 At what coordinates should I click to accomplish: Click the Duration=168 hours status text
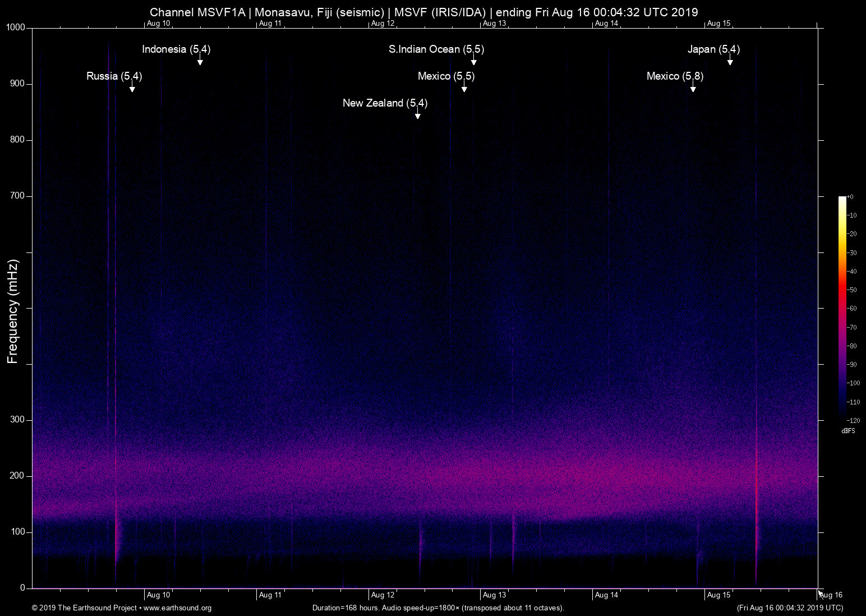click(438, 608)
